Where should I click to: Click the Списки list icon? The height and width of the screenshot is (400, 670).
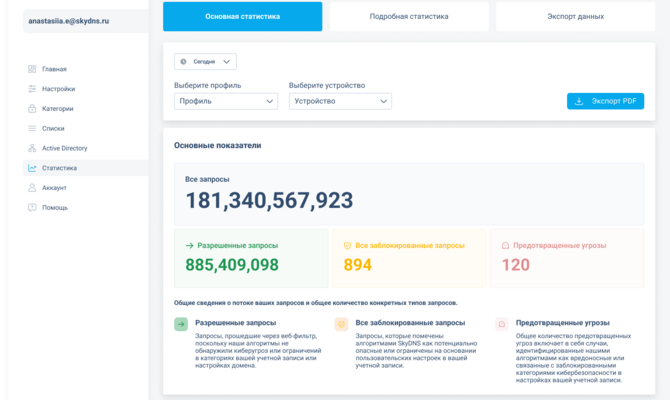pos(32,129)
